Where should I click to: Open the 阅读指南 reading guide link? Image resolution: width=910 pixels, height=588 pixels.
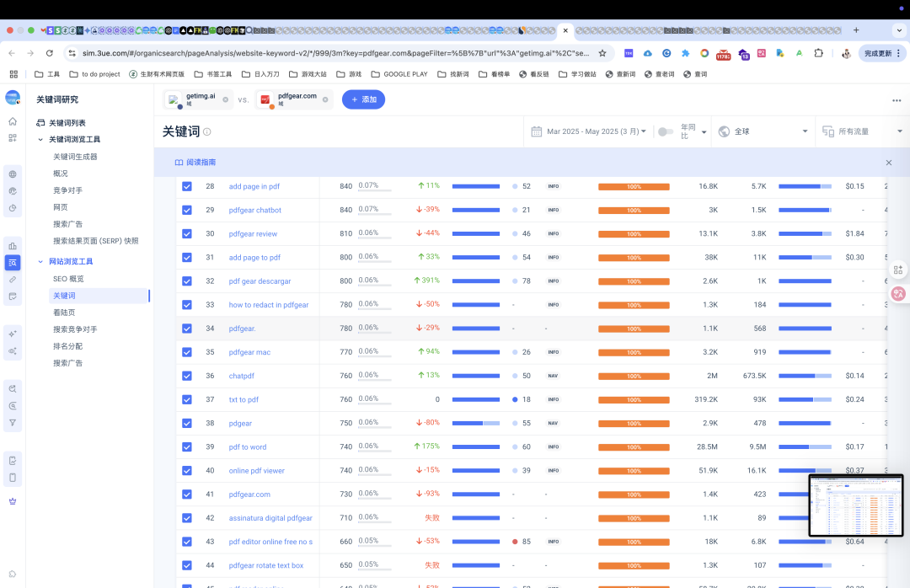tap(195, 163)
